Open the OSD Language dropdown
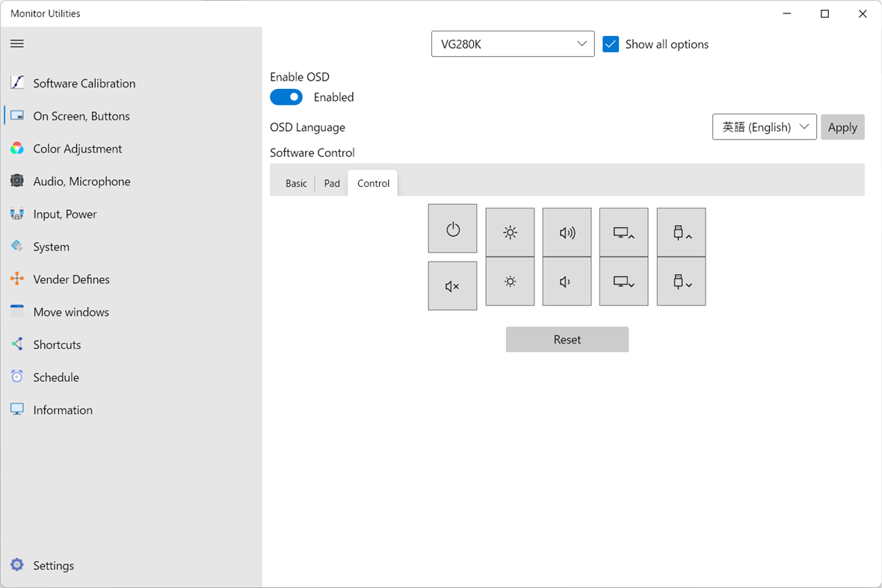The width and height of the screenshot is (882, 588). 764,126
